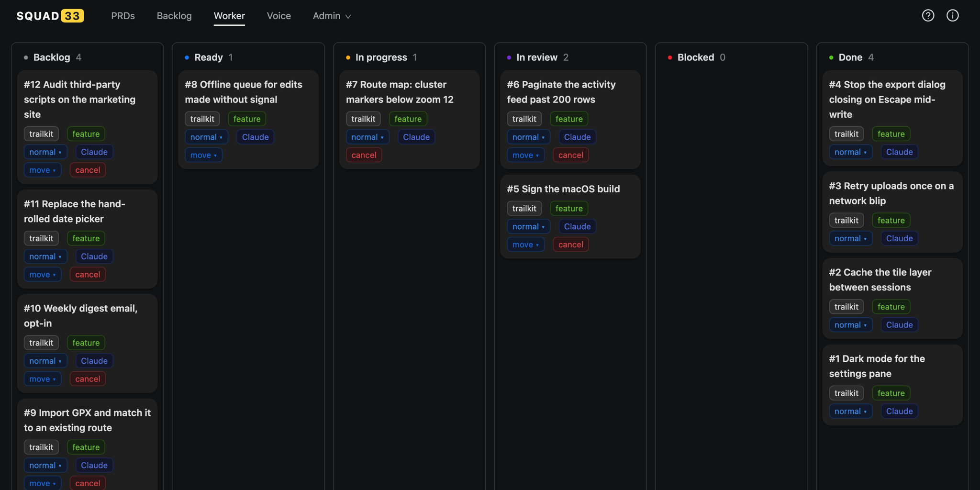980x490 pixels.
Task: Click the SQUAD 33 logo
Action: (x=50, y=16)
